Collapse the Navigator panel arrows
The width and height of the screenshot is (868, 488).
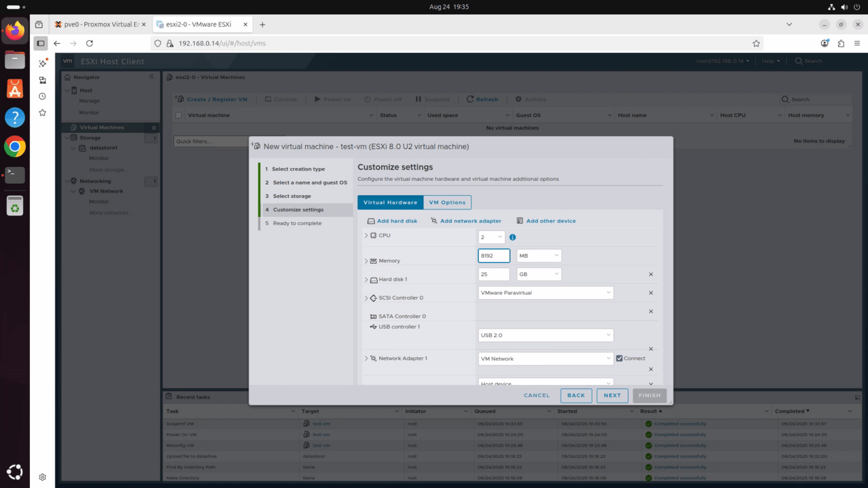151,77
